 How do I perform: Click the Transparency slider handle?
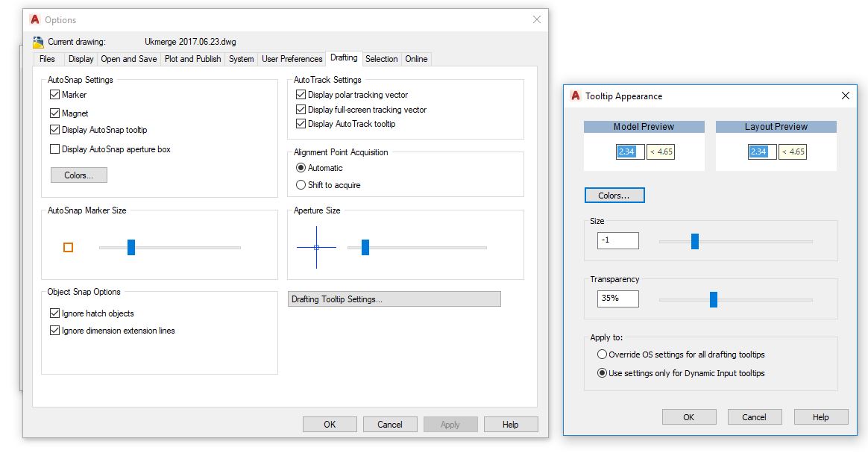714,299
